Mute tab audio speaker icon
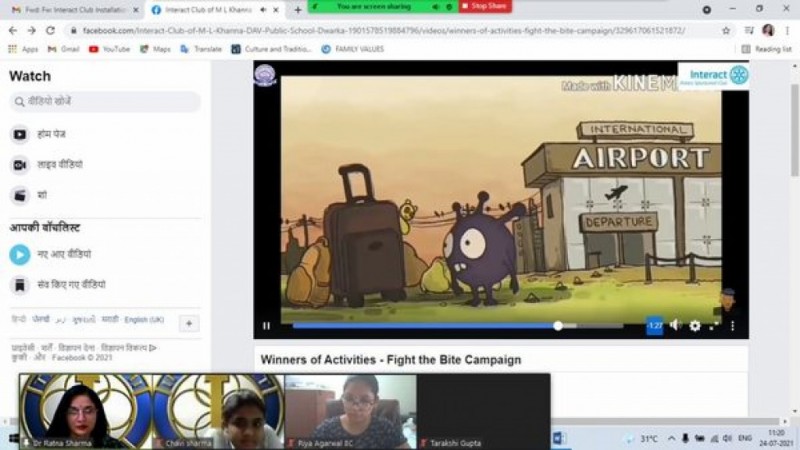 coord(263,10)
